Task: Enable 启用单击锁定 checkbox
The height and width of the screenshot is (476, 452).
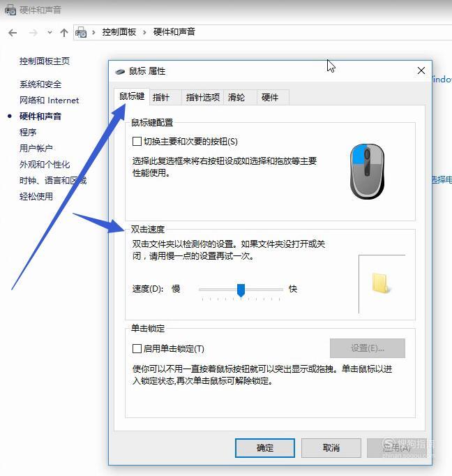Action: pyautogui.click(x=137, y=348)
